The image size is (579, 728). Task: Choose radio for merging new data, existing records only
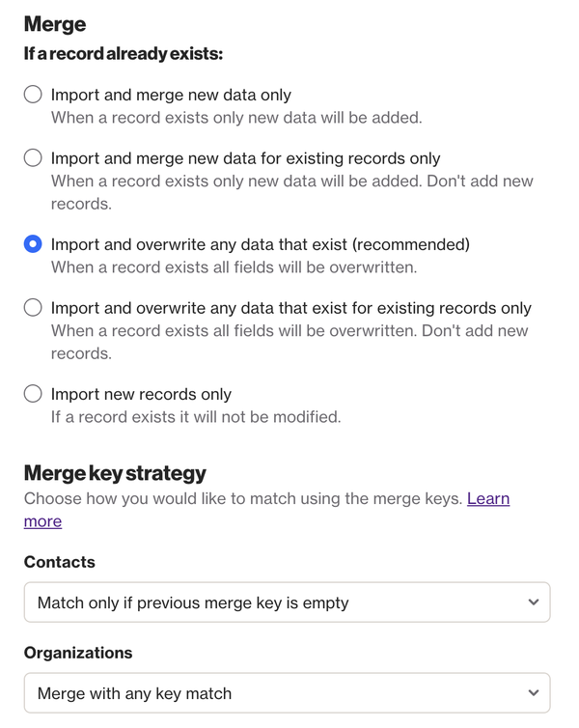pos(33,157)
